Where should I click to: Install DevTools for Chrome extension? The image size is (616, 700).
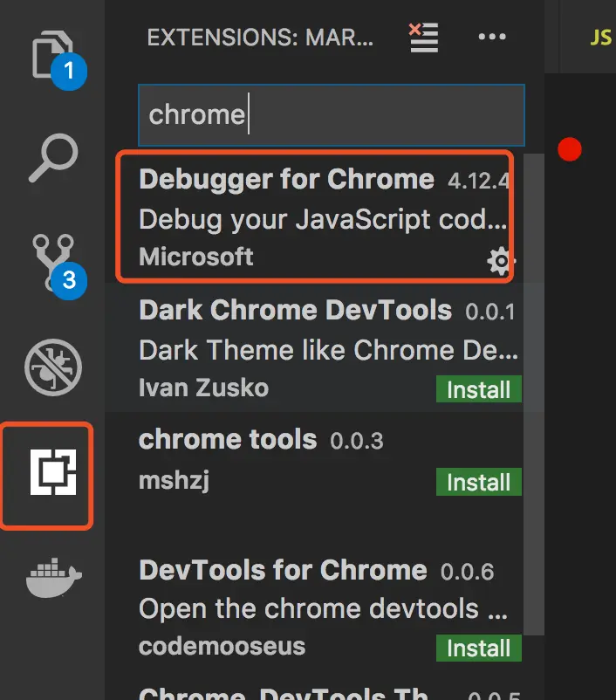point(478,648)
